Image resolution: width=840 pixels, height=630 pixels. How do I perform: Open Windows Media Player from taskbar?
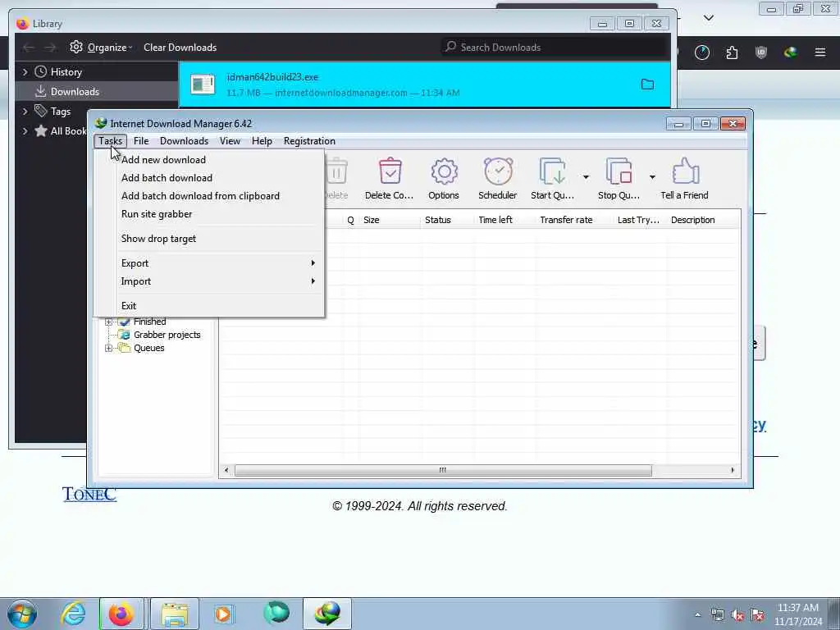coord(223,614)
